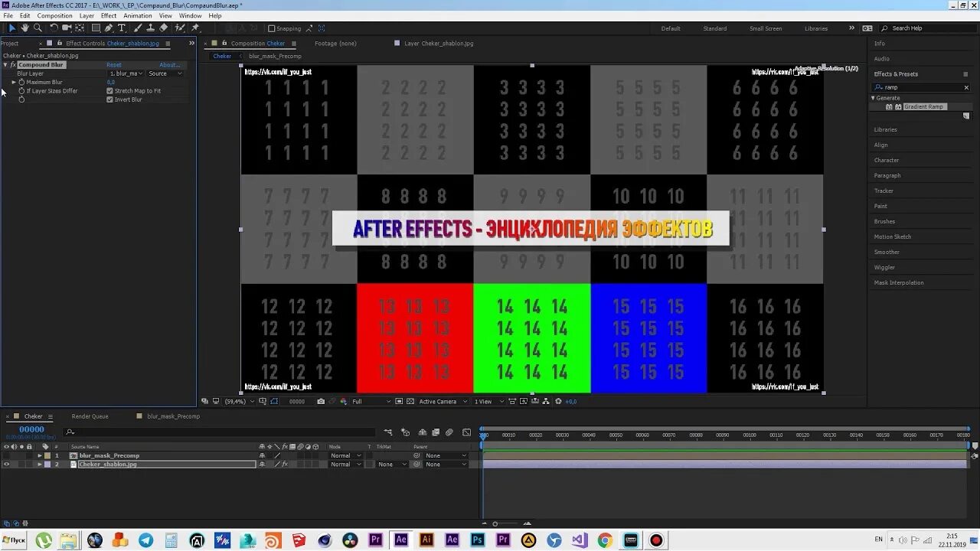Screen dimensions: 980x551
Task: Select the Pan Behind anchor point tool
Action: coord(80,28)
